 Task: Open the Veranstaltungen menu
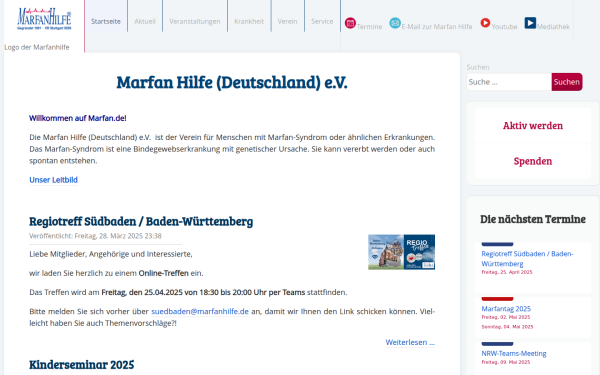click(195, 21)
